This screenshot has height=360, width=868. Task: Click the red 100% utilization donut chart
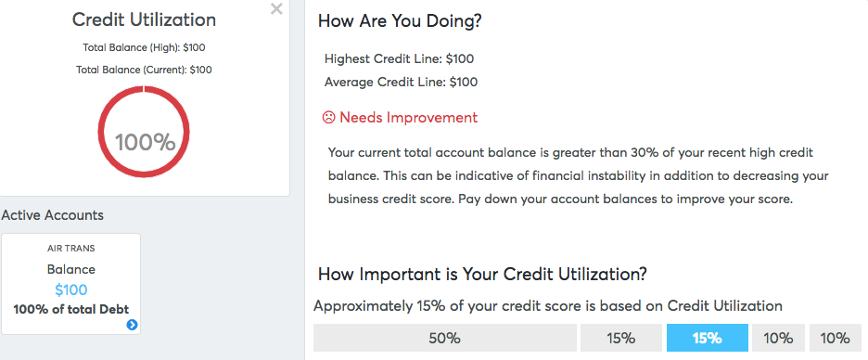pos(144,132)
